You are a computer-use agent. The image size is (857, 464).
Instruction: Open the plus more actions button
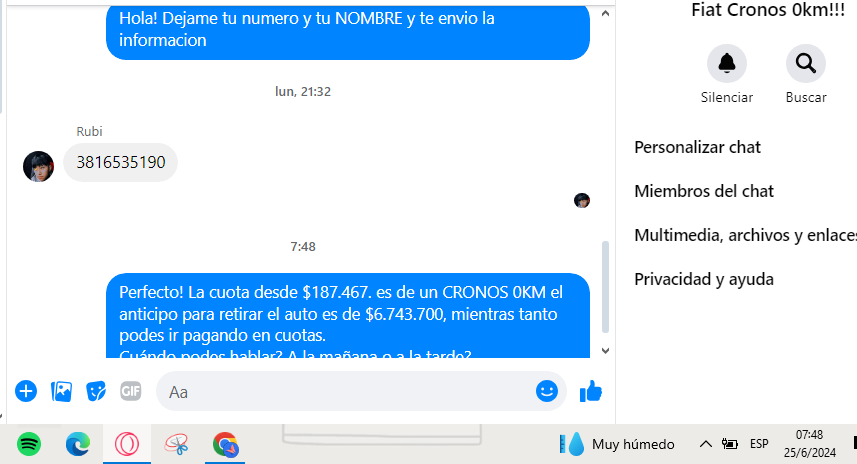26,391
